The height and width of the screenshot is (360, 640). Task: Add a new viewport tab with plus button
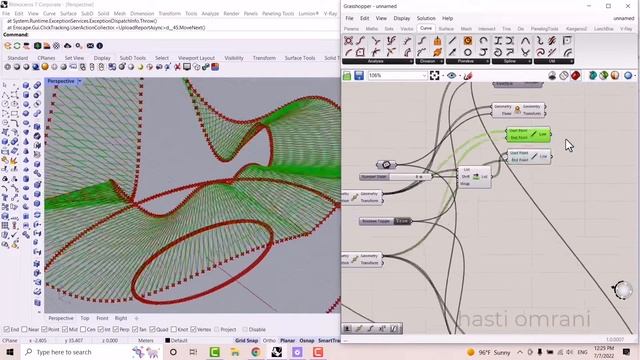click(x=137, y=318)
